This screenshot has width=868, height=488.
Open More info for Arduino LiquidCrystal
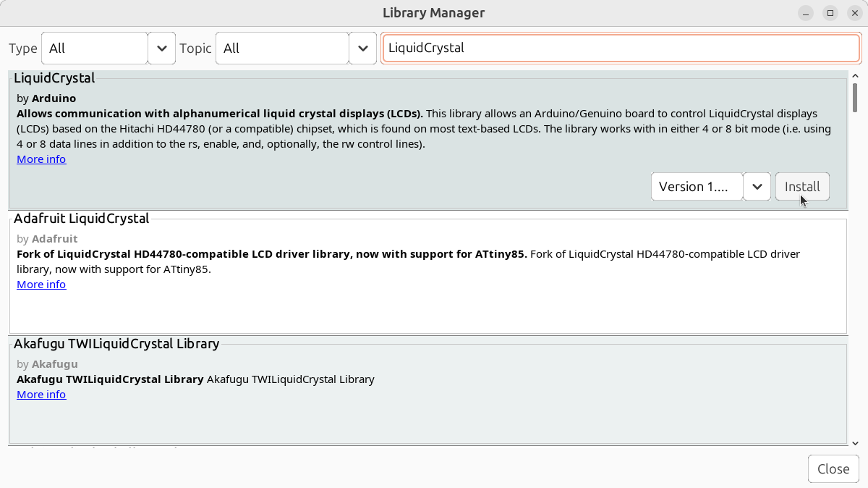pos(41,159)
